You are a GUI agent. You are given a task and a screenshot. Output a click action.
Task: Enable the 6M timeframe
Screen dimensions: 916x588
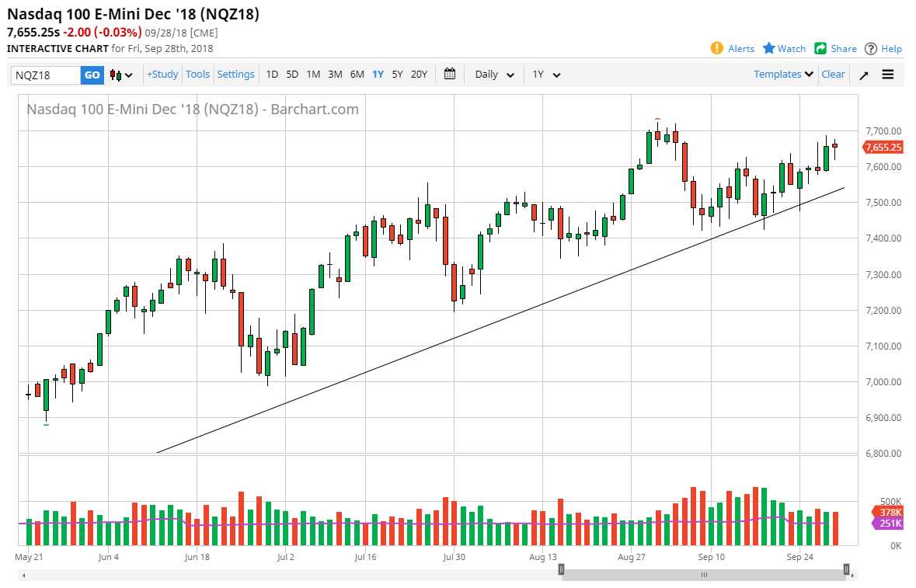(x=357, y=74)
